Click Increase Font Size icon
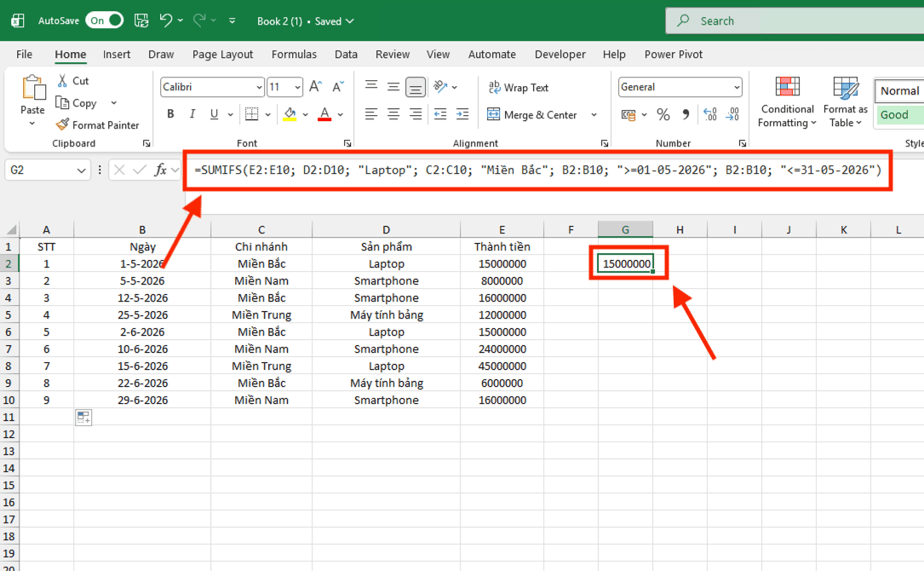The image size is (924, 571). pyautogui.click(x=315, y=87)
